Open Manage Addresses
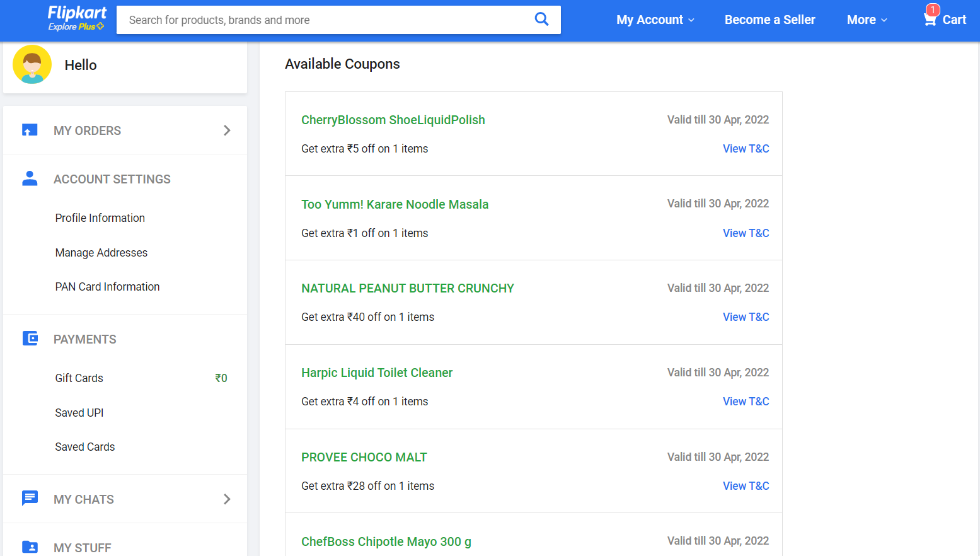The height and width of the screenshot is (556, 980). click(x=101, y=252)
